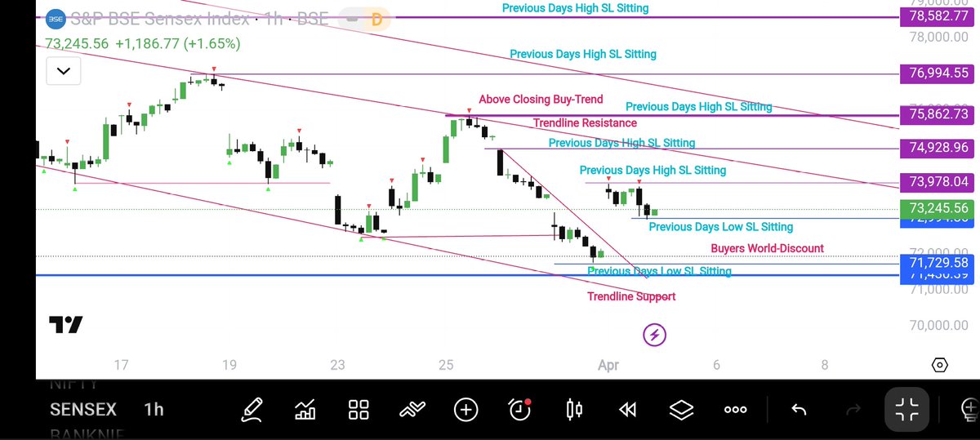Open the drawing tools pencil icon

click(x=252, y=408)
